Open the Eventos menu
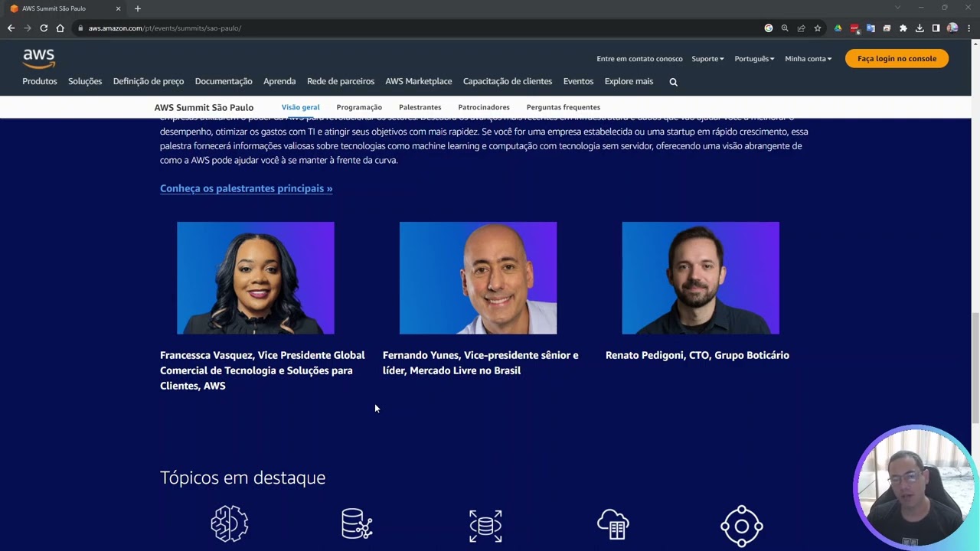The height and width of the screenshot is (551, 980). tap(578, 81)
